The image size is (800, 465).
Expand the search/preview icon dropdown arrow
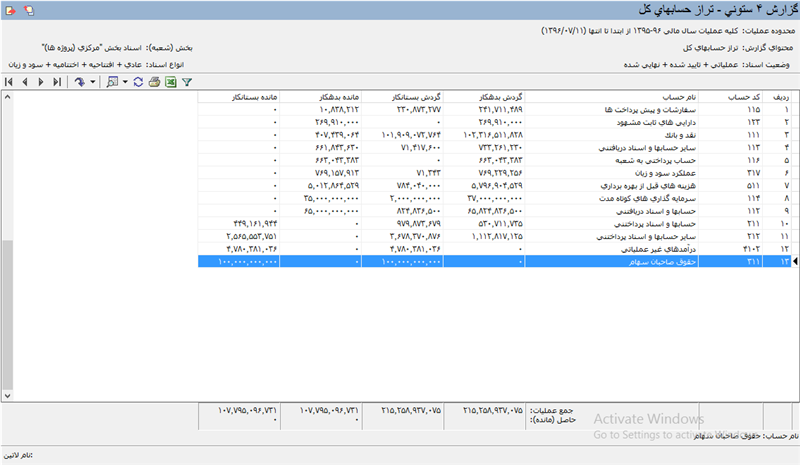[x=125, y=81]
